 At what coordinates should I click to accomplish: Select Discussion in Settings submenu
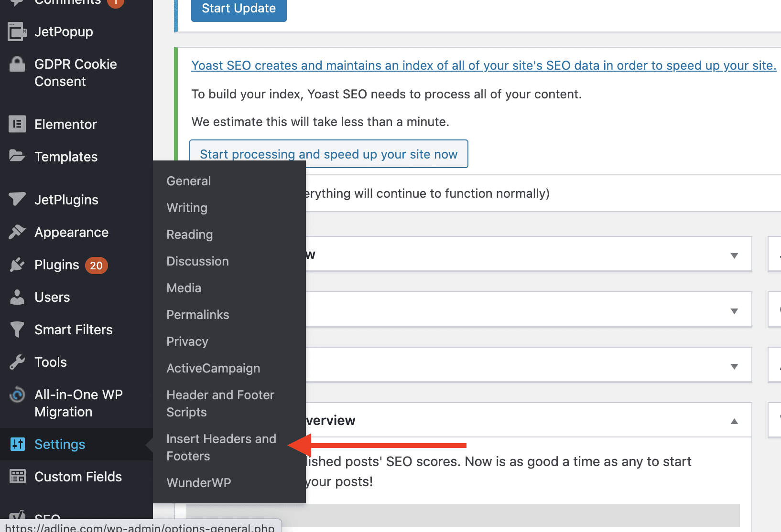pos(197,261)
